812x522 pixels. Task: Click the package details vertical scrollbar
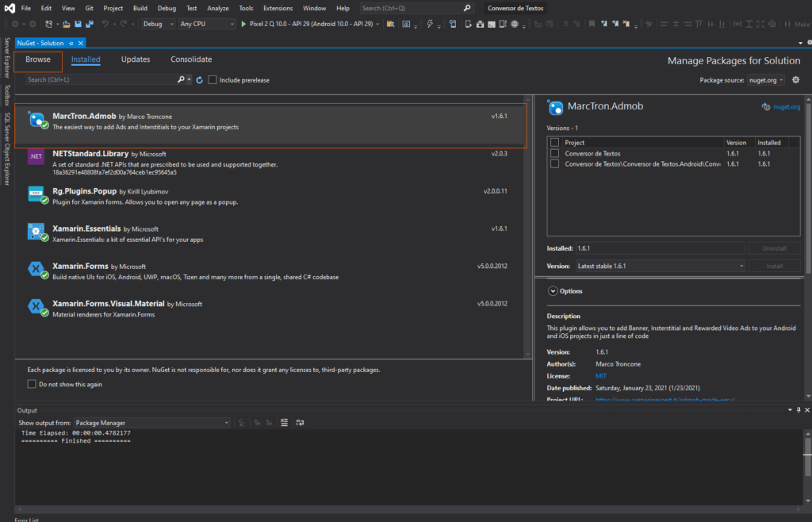(x=807, y=248)
